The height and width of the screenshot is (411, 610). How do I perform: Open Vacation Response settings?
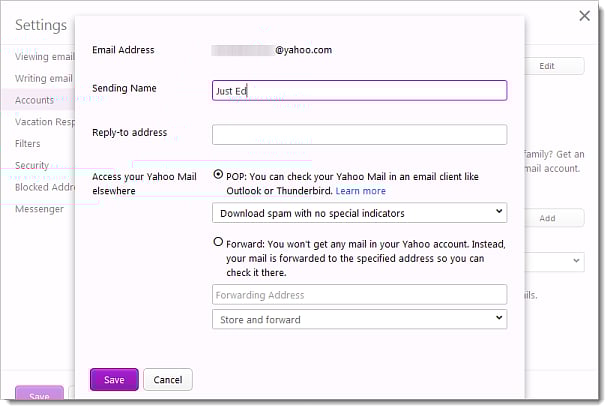click(45, 122)
